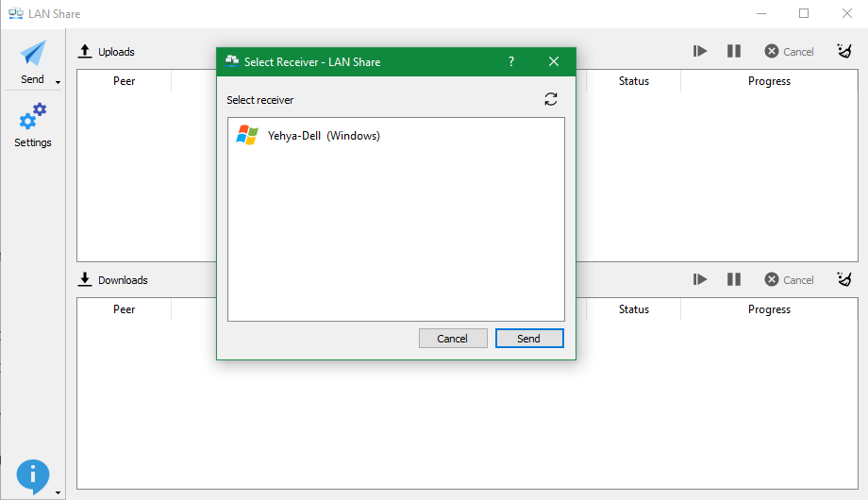Refresh the receiver list
Viewport: 868px width, 500px height.
(550, 99)
